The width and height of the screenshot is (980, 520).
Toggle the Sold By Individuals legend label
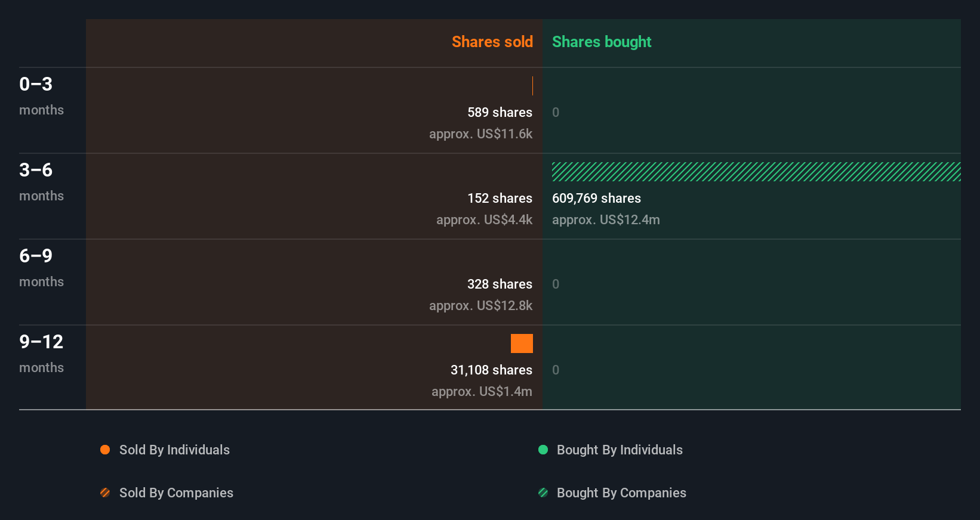click(174, 450)
